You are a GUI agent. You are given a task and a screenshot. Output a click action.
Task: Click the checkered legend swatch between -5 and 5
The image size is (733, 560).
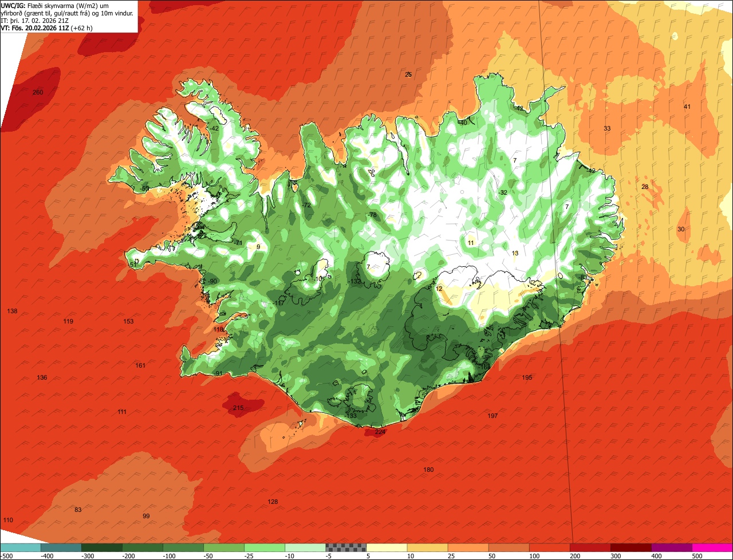pos(346,547)
